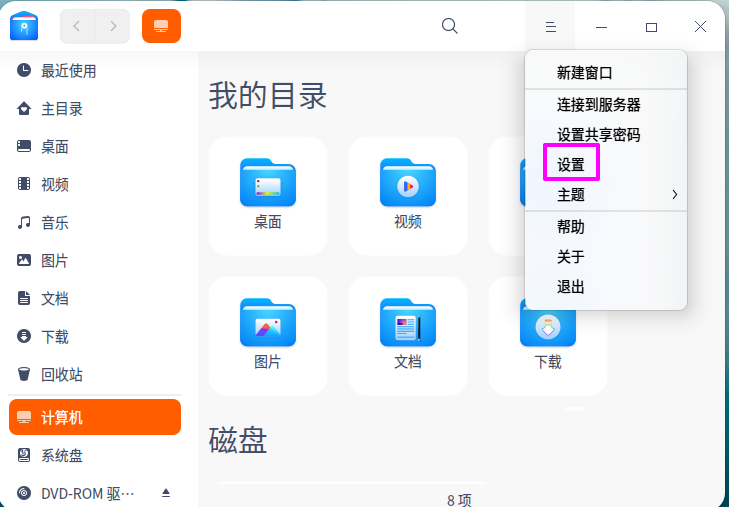Go back with the left arrow button

77,26
